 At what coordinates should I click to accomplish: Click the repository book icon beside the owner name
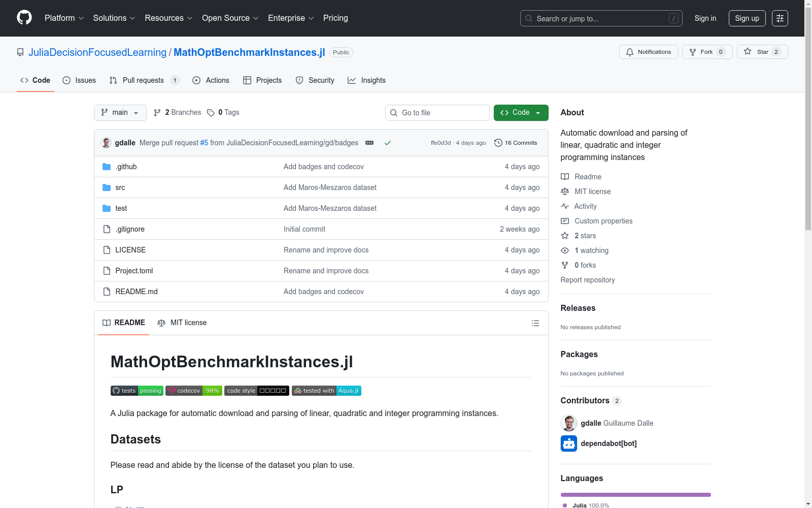(20, 52)
